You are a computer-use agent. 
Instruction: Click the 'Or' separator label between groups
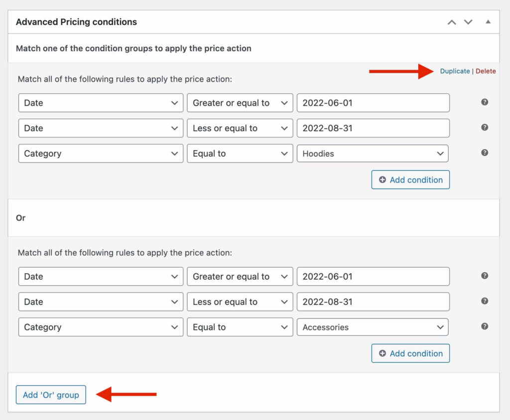(20, 218)
